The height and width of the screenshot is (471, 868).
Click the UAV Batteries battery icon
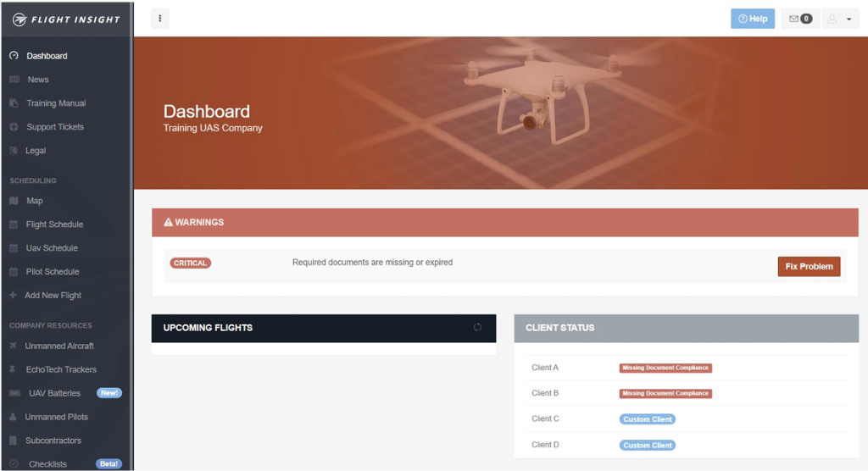click(15, 393)
